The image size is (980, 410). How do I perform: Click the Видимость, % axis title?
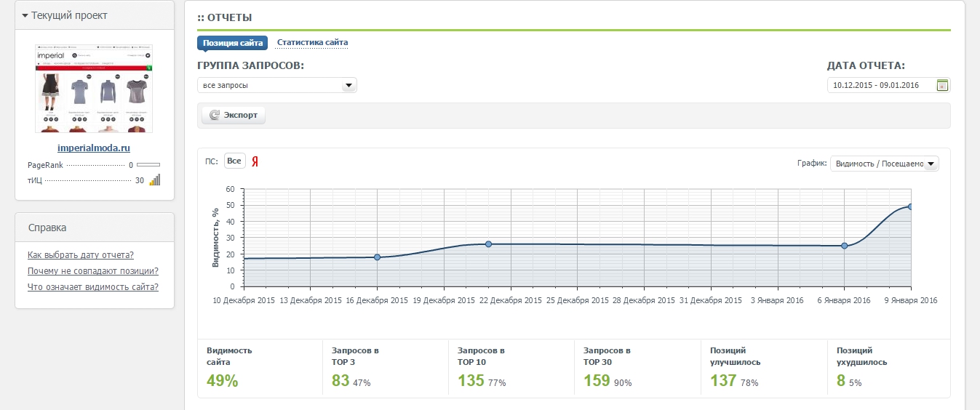[216, 238]
